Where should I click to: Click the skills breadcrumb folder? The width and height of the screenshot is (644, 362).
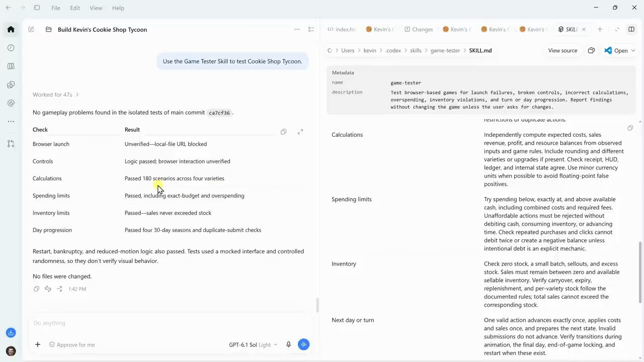(416, 51)
